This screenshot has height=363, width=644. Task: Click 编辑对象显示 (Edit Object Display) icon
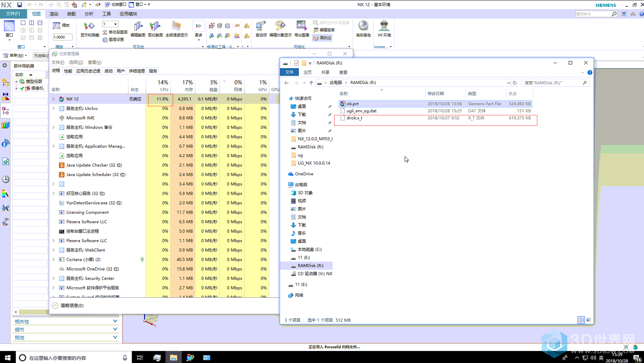click(x=280, y=26)
